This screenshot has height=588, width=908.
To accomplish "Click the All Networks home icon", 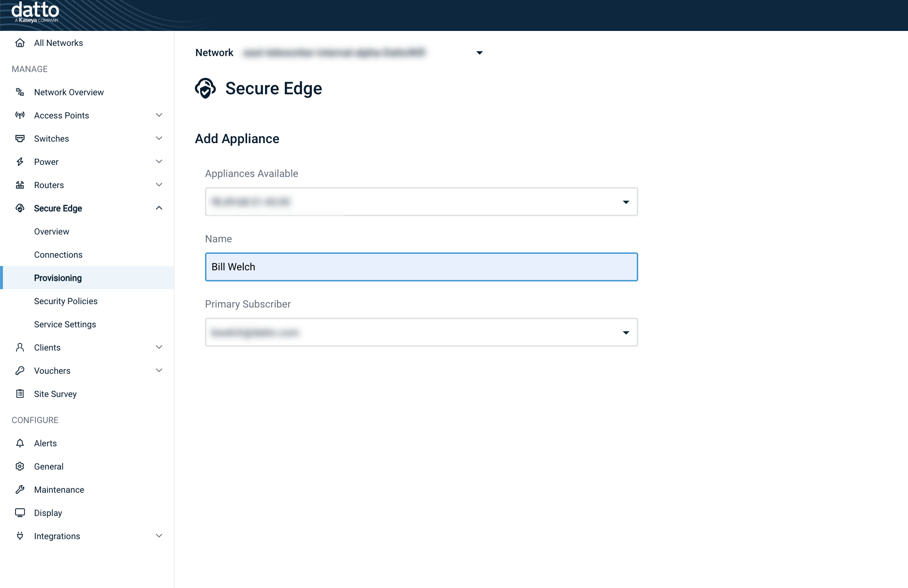I will (x=20, y=43).
